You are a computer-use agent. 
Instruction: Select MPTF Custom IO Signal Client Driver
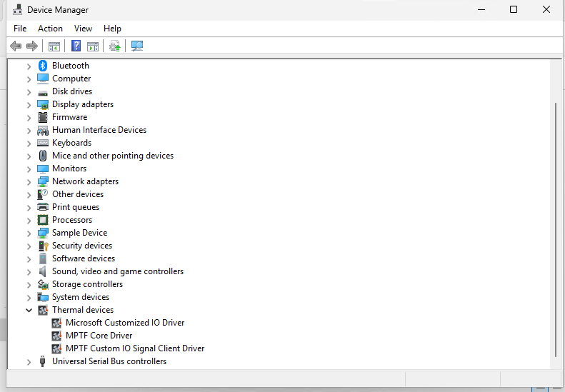tap(135, 348)
